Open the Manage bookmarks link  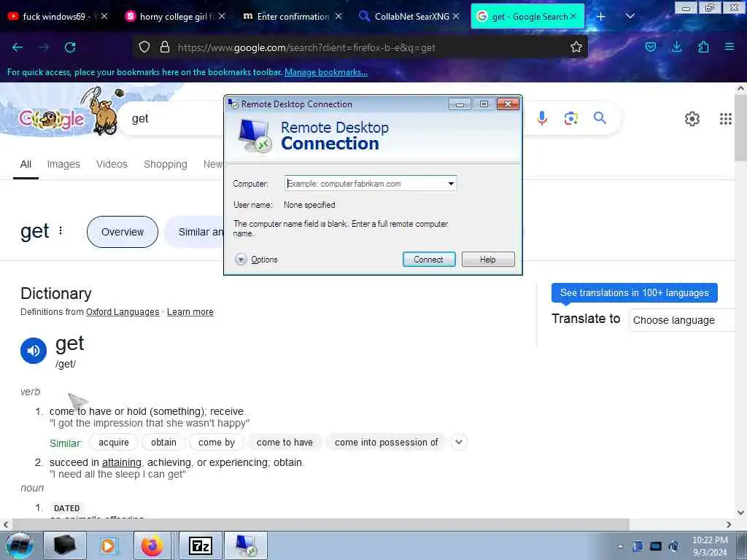[x=326, y=72]
